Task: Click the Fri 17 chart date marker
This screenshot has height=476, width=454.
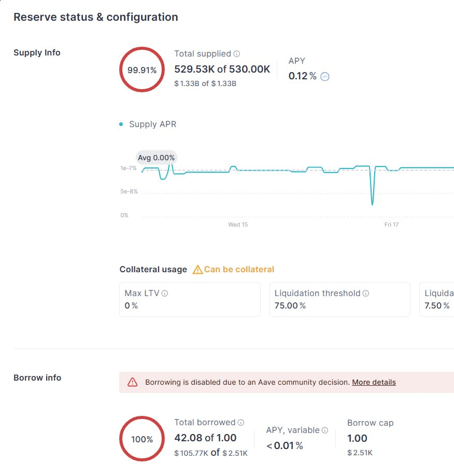Action: coord(391,225)
